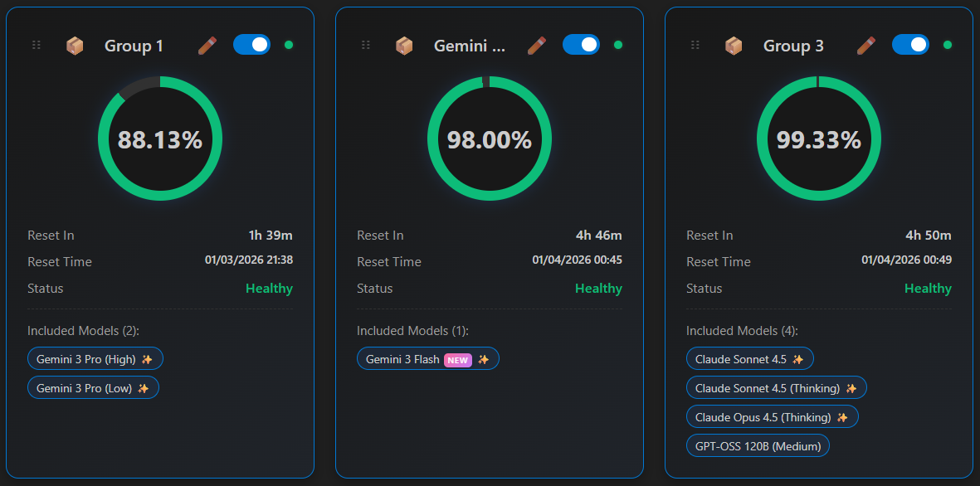Edit Group 3 with the pencil icon
Image resolution: width=980 pixels, height=486 pixels.
[865, 45]
